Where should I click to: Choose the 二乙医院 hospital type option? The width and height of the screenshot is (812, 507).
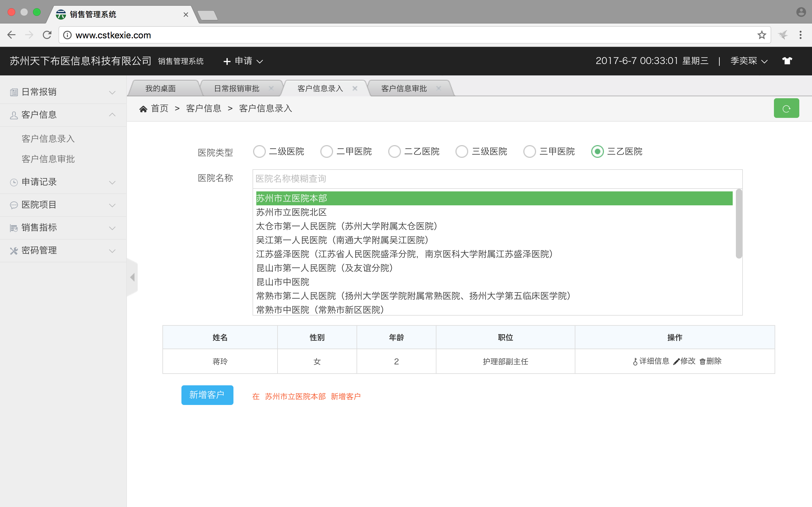[x=394, y=151]
